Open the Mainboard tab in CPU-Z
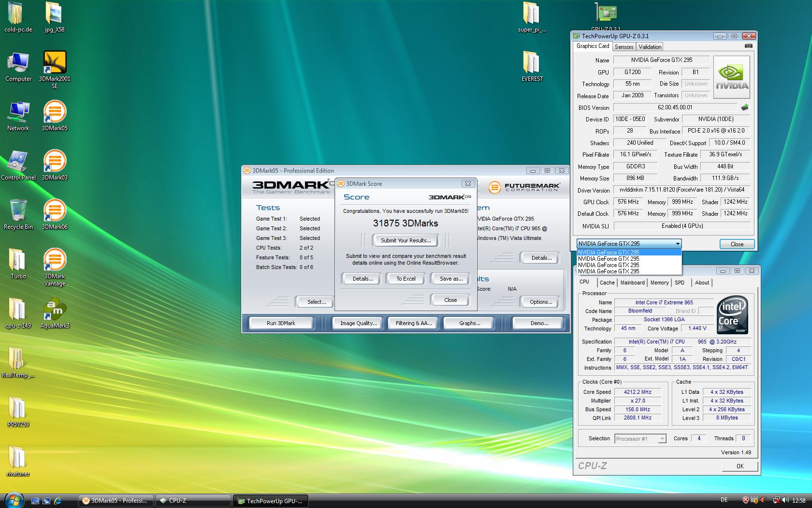Screen dimensions: 812x508 632,283
